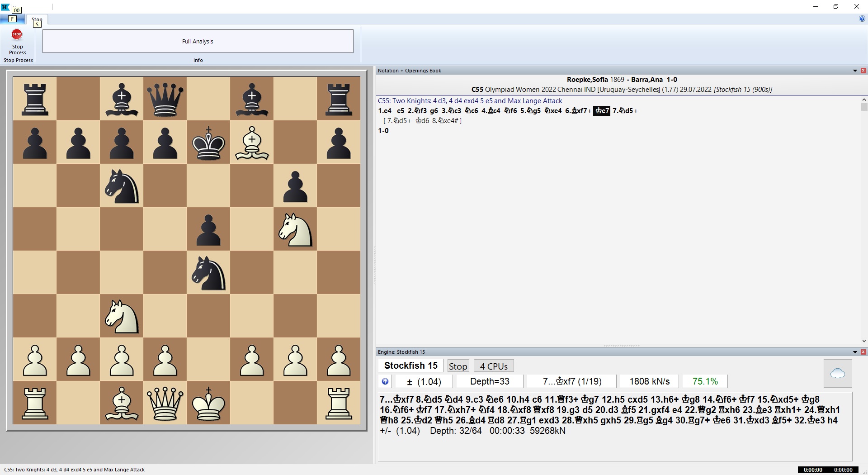Click the Depth=33 engine field
Image resolution: width=868 pixels, height=475 pixels.
(490, 381)
